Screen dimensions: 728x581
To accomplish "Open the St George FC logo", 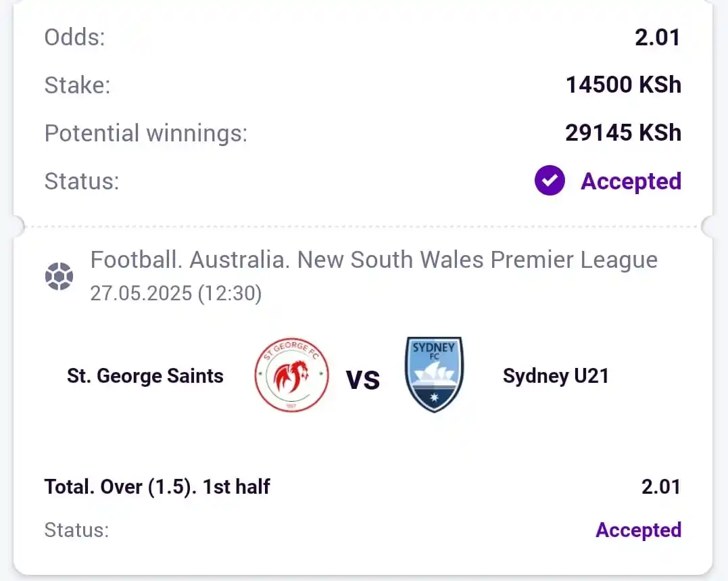I will click(291, 375).
